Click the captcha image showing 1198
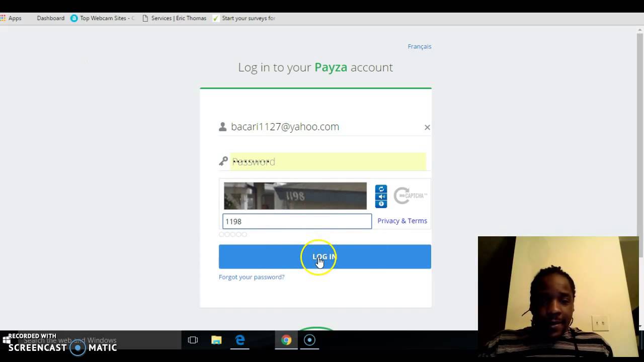644x362 pixels. [x=295, y=196]
